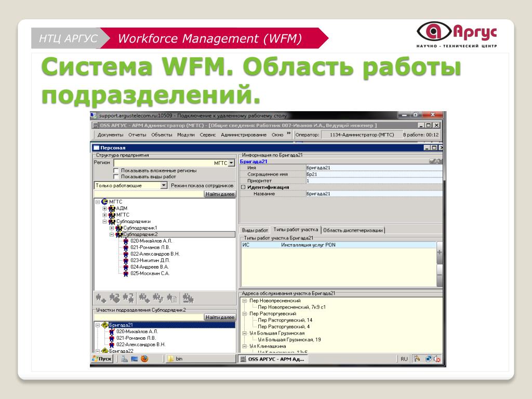Image resolution: width=532 pixels, height=399 pixels.
Task: Click the Субподрядчики group icon
Action: (x=112, y=221)
